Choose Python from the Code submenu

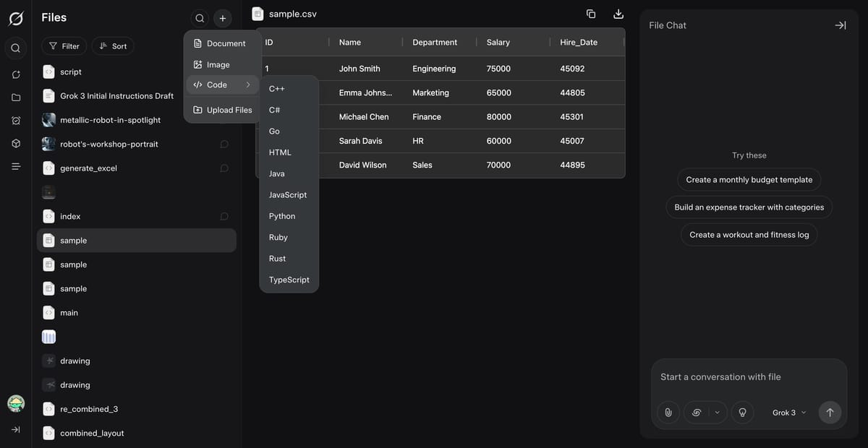tap(281, 215)
